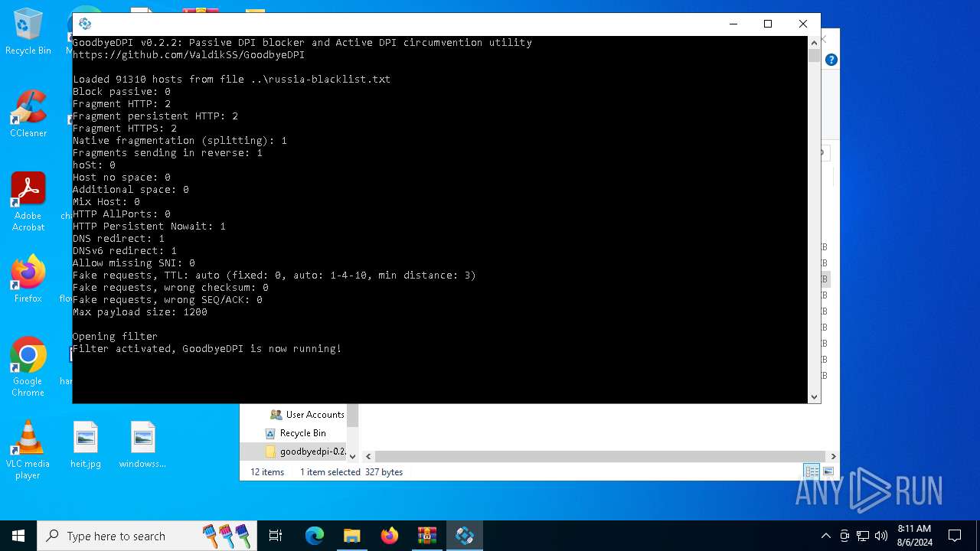The height and width of the screenshot is (551, 980).
Task: Open Task View from the taskbar
Action: [276, 536]
